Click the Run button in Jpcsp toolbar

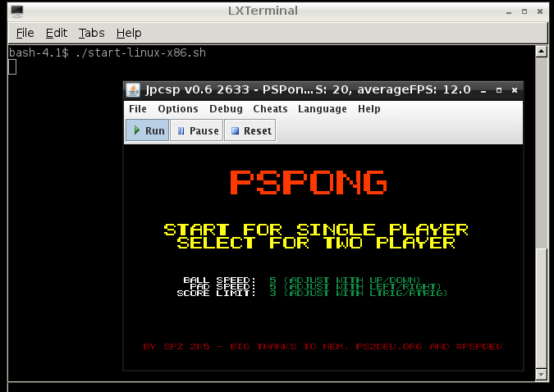[148, 130]
